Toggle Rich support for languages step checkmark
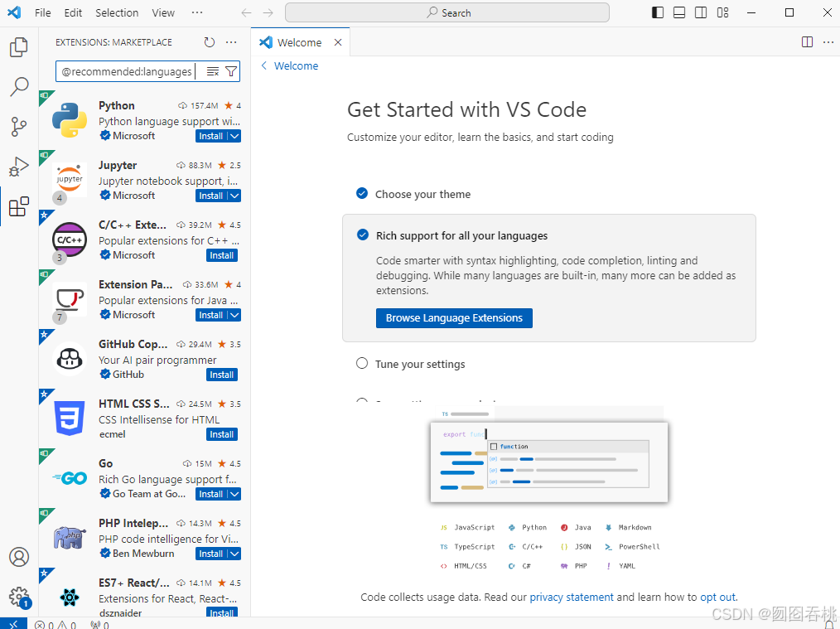This screenshot has height=629, width=840. [363, 235]
